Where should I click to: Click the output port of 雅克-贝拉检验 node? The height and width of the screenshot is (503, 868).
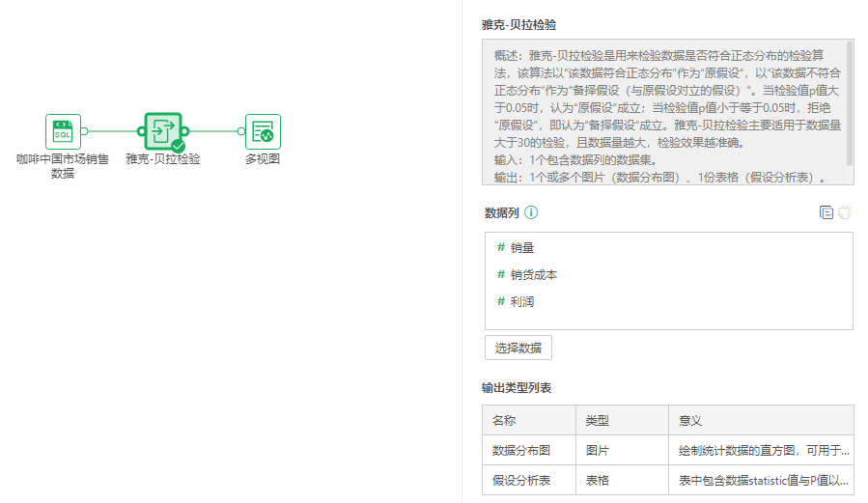tap(185, 131)
